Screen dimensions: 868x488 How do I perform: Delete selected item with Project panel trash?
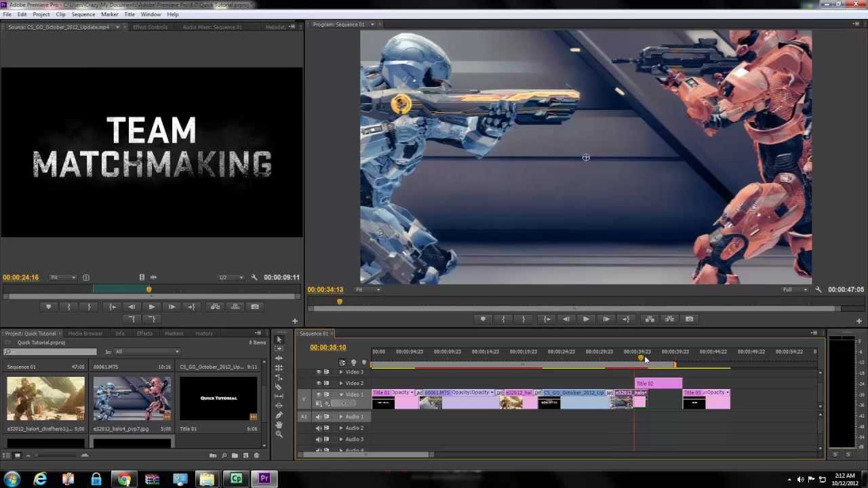click(x=256, y=455)
